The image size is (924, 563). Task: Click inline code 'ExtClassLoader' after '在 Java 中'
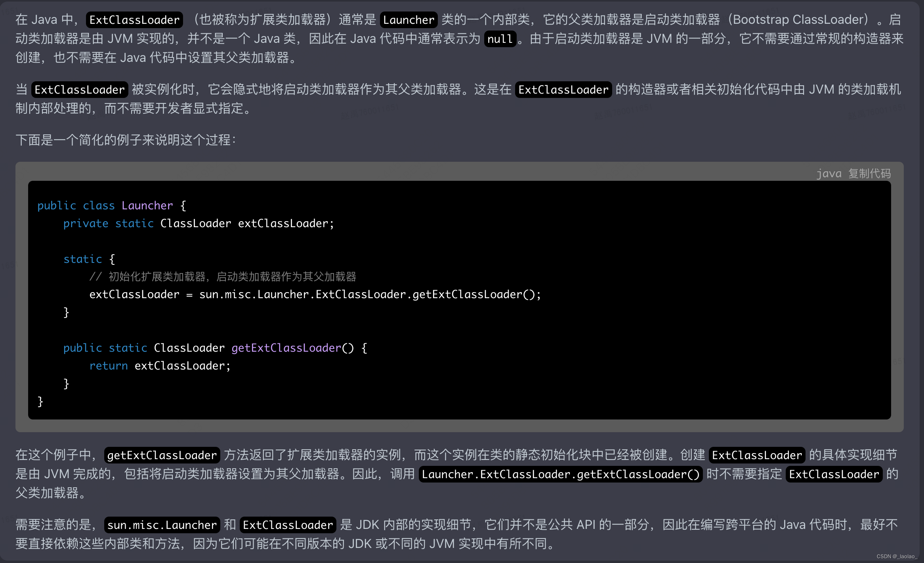pyautogui.click(x=134, y=20)
